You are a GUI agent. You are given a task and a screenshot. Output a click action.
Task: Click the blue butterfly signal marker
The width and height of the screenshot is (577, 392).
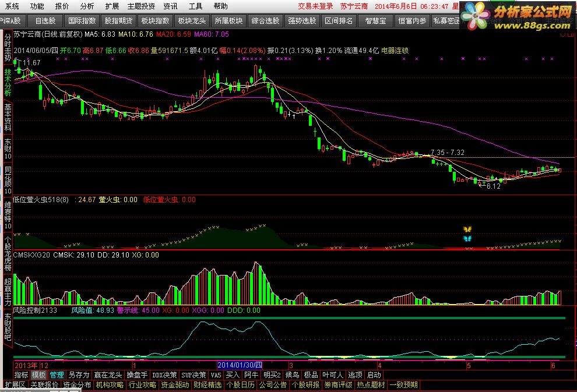467,238
